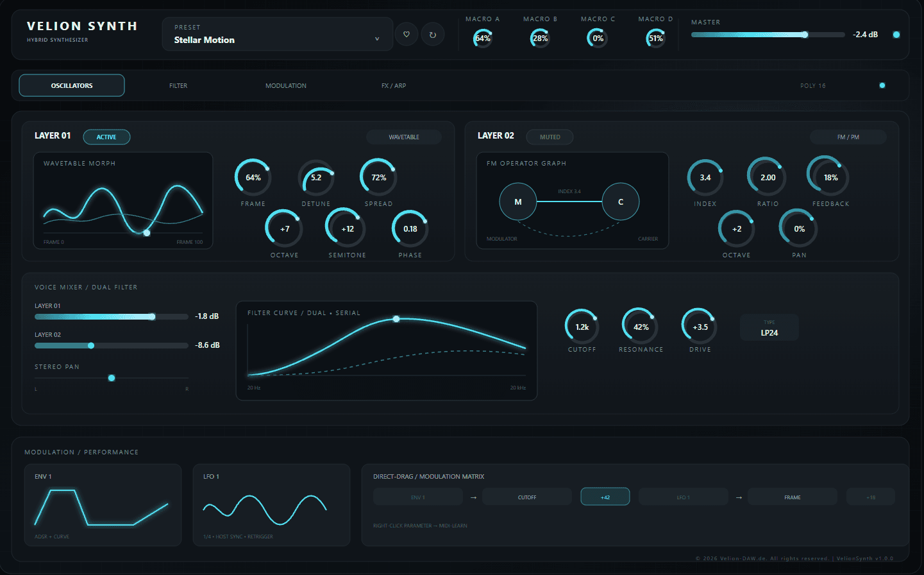
Task: Click the filter Resonance knob
Action: click(641, 327)
